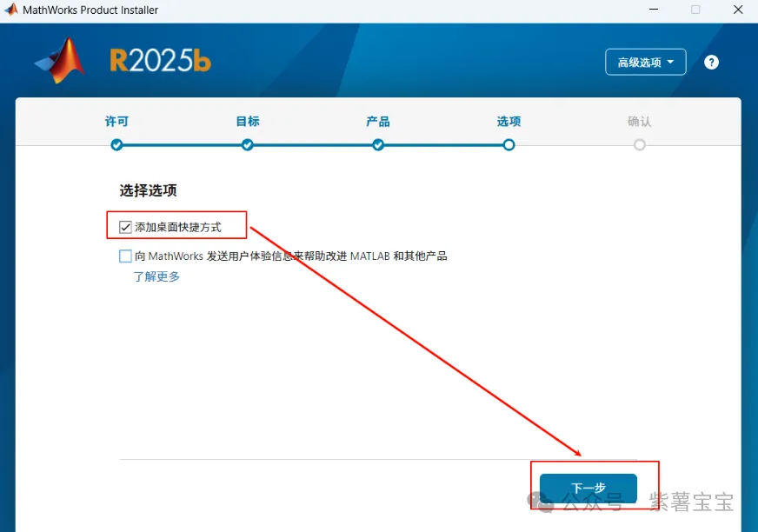This screenshot has height=532, width=758.
Task: Minimize the installer window
Action: 654,10
